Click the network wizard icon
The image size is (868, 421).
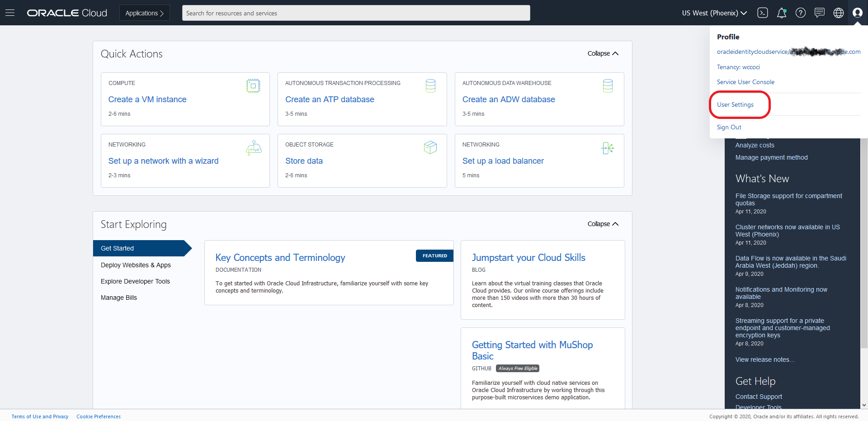[254, 147]
